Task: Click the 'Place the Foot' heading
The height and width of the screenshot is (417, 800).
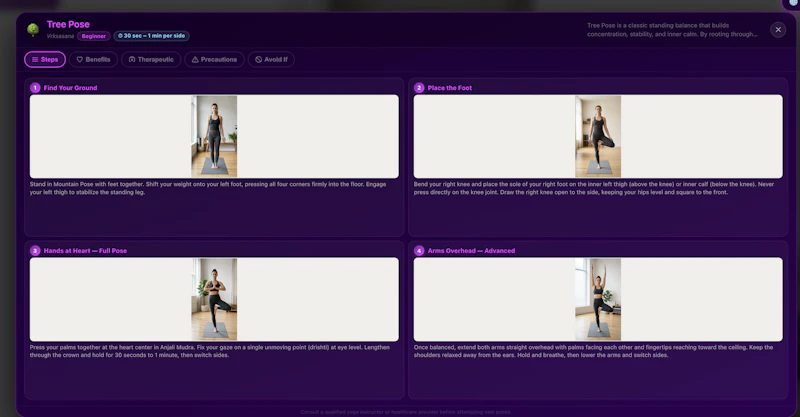Action: click(x=449, y=88)
